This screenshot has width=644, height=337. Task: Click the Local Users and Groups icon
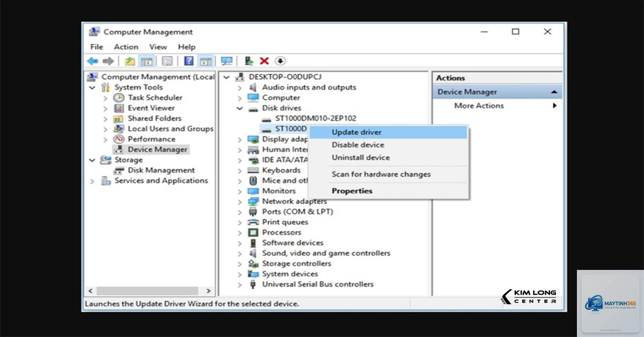tap(119, 129)
